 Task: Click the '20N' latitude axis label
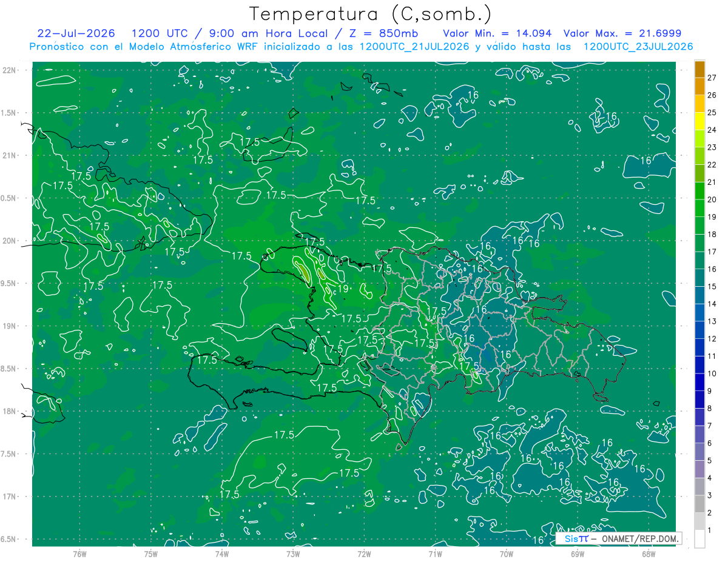coord(9,241)
